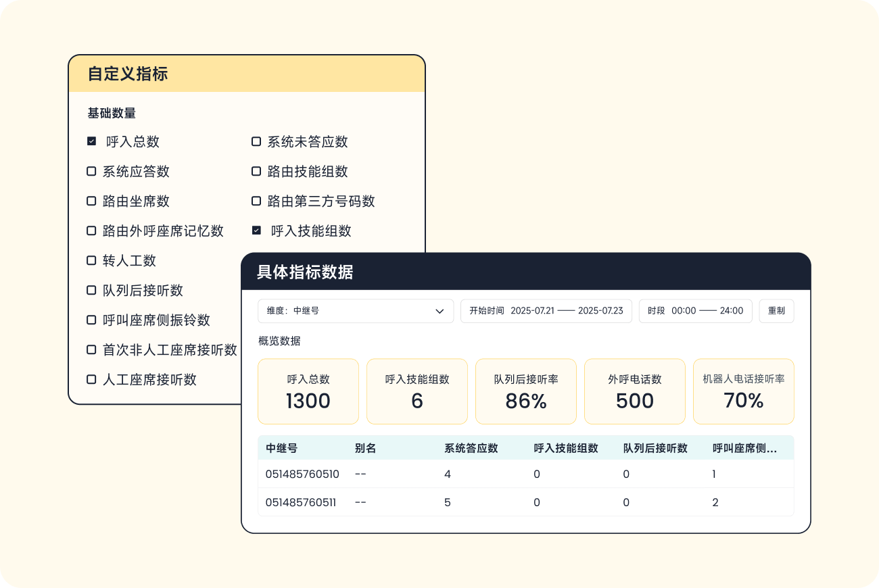Uncheck the 呼入技能组数 option

click(x=256, y=230)
